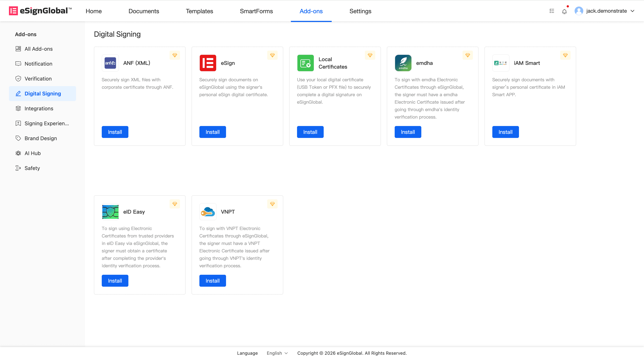Click the eID Easy card title

(x=134, y=212)
